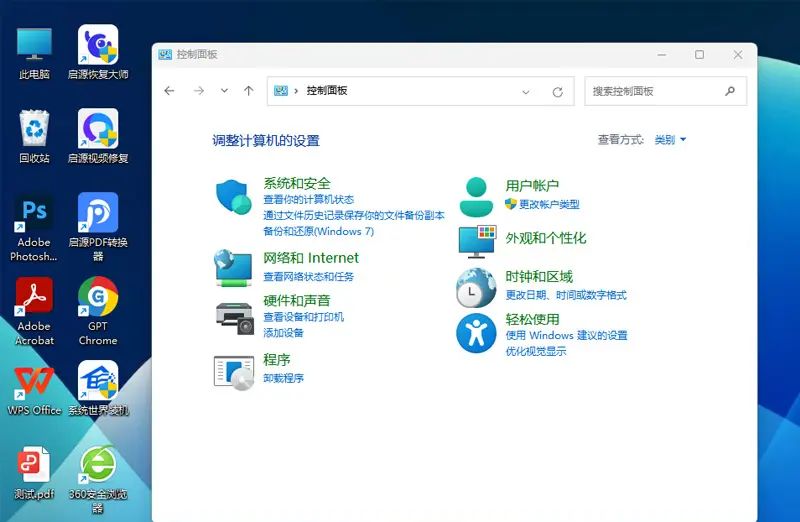
Task: Open the User Accounts person icon
Action: [476, 196]
